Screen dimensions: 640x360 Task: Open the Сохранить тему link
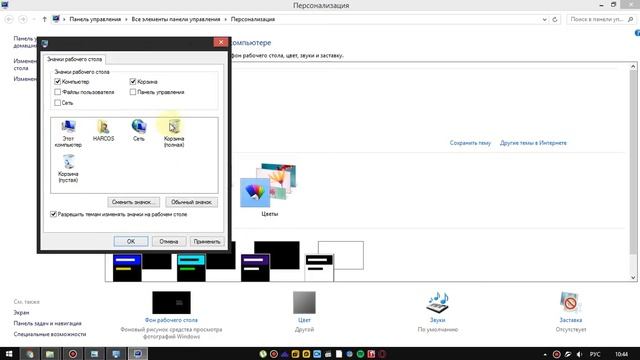(x=470, y=143)
